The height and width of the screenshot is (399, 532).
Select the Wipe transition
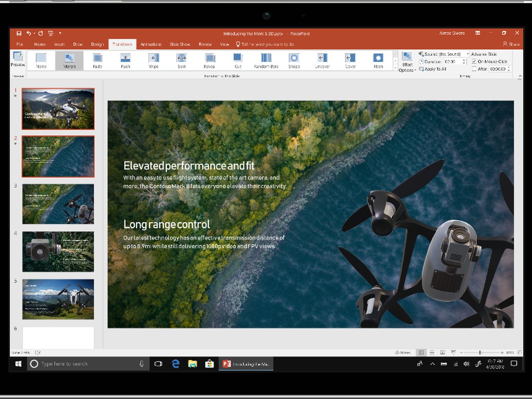point(153,61)
